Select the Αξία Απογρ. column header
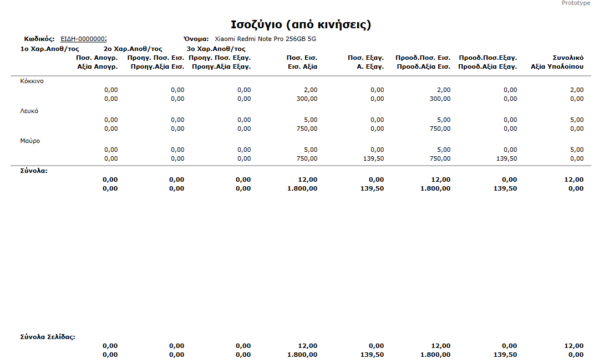 click(x=98, y=66)
